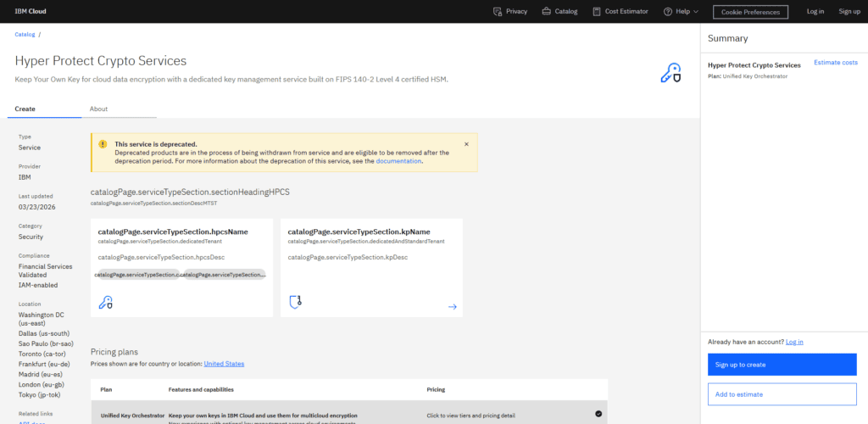The image size is (868, 424).
Task: Click the Cost Estimator calculator icon
Action: pyautogui.click(x=596, y=11)
